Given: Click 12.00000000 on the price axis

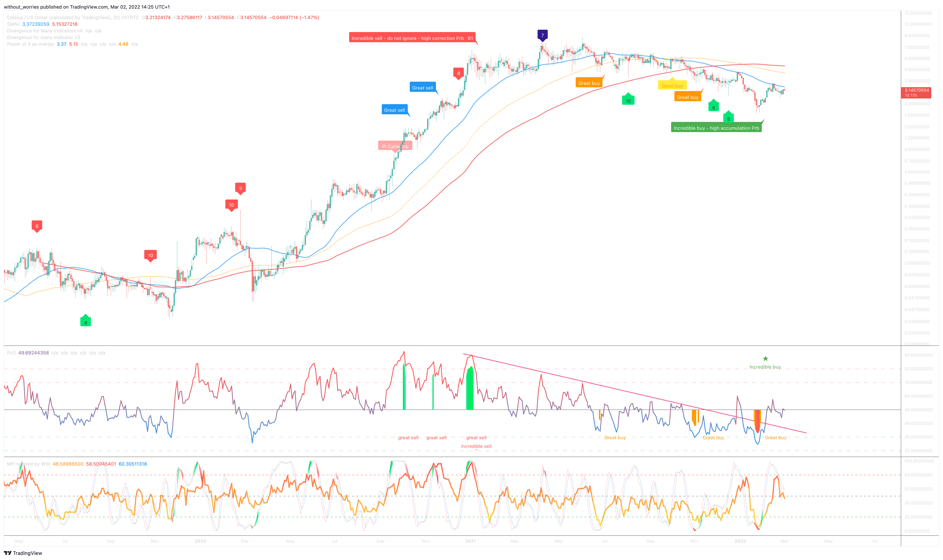Looking at the screenshot, I should tap(918, 24).
